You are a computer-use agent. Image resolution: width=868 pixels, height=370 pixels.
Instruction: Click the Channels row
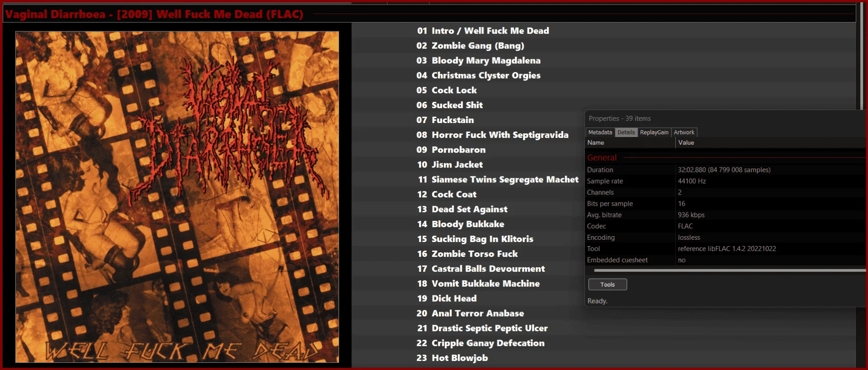point(725,192)
